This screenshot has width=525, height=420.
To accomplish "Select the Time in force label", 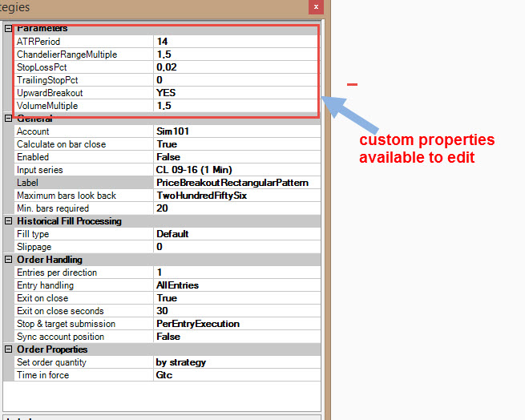I will coord(42,375).
